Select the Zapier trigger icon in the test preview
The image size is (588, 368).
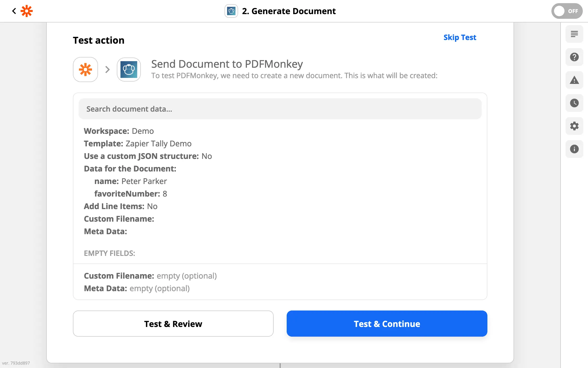[x=85, y=70]
